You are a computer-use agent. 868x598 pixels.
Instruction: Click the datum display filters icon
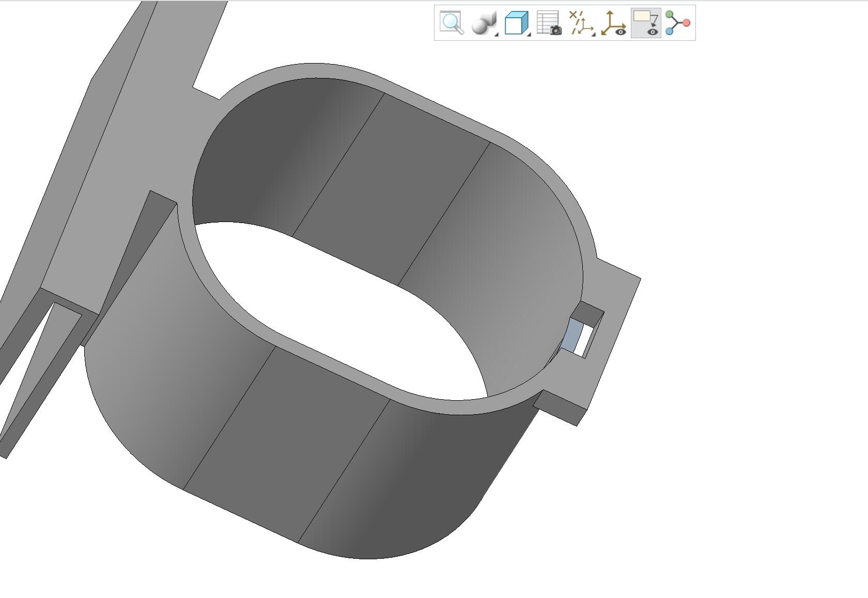click(580, 23)
